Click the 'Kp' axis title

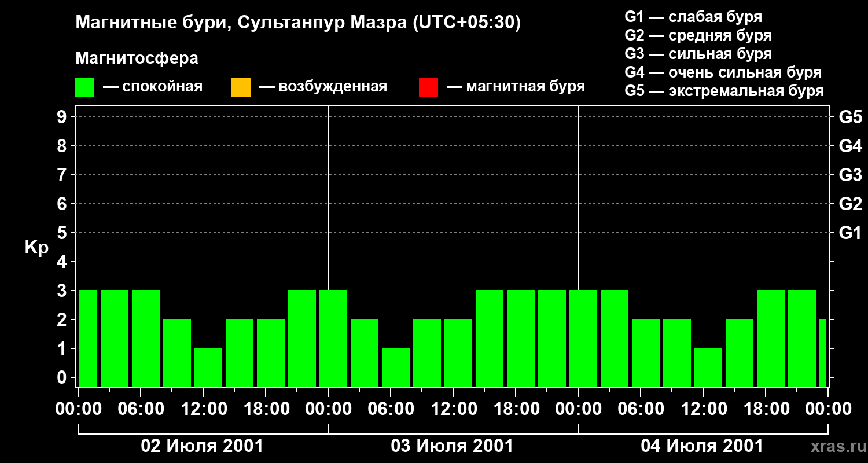point(36,248)
